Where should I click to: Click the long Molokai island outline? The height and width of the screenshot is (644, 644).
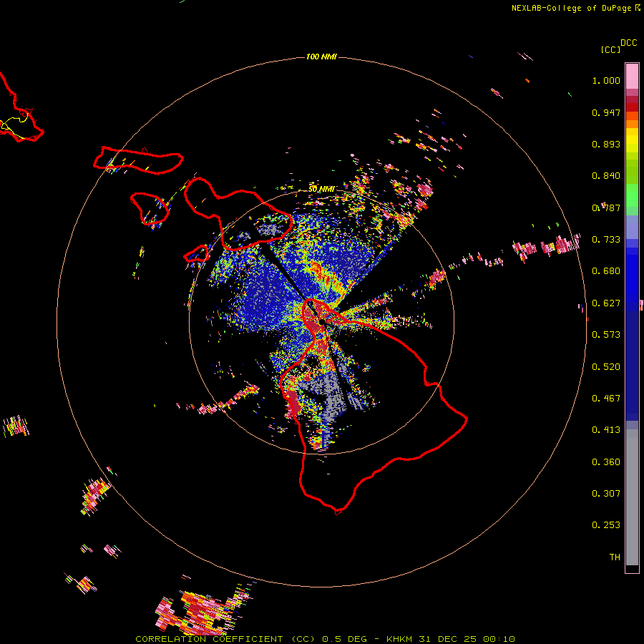[x=138, y=160]
